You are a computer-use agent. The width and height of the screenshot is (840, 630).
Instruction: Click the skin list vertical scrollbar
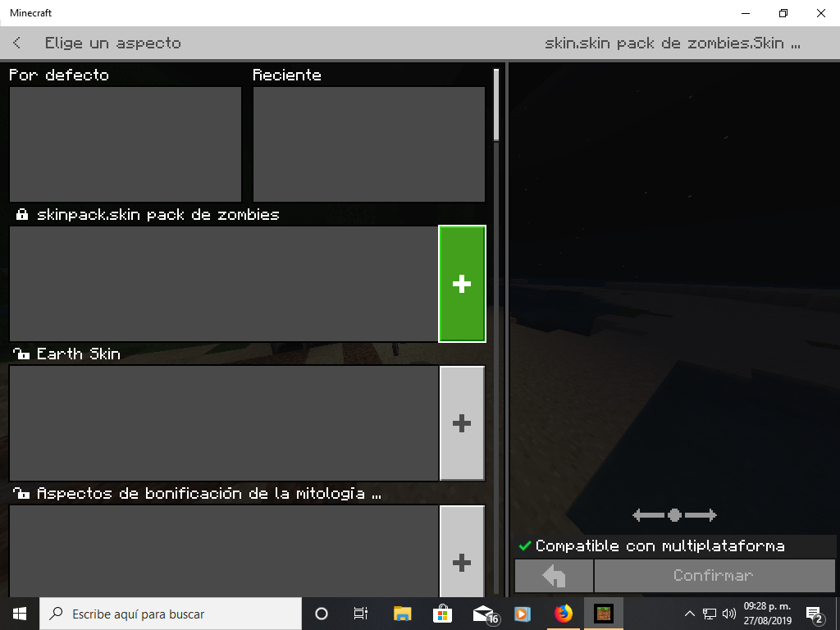point(496,104)
